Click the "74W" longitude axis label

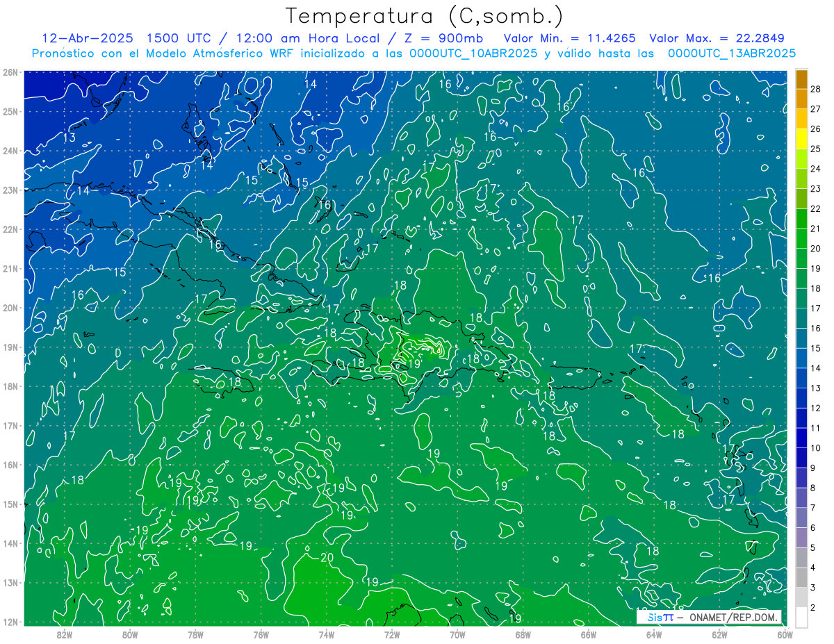click(x=327, y=634)
